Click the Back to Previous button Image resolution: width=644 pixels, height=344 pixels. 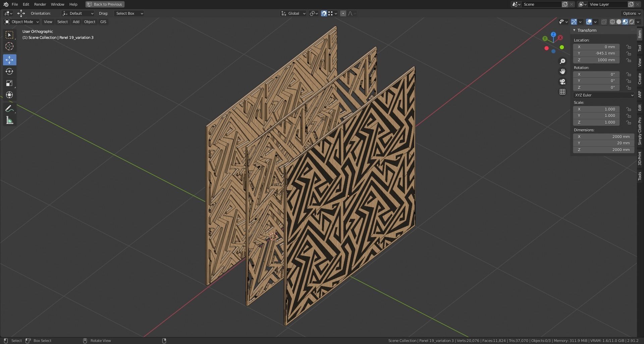point(105,4)
